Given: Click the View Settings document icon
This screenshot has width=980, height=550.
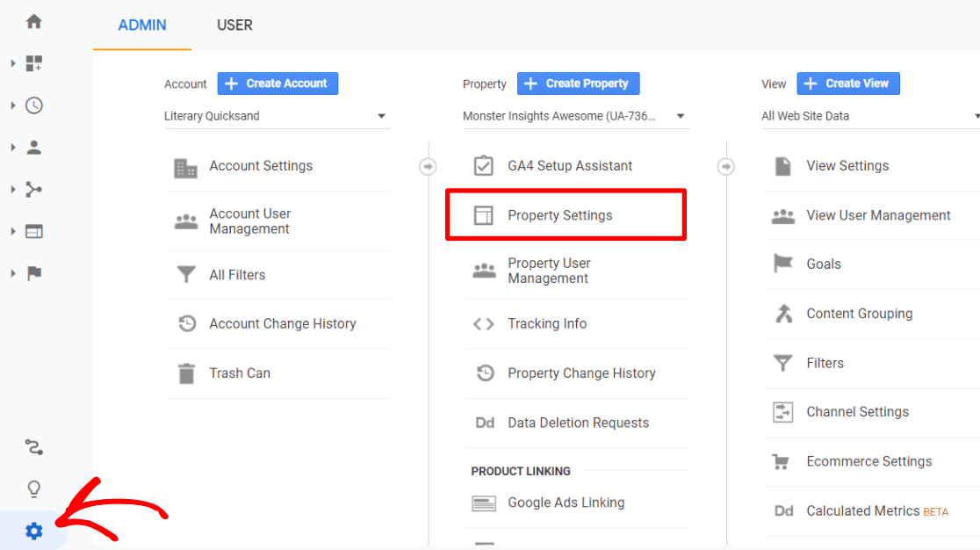Looking at the screenshot, I should click(x=782, y=166).
